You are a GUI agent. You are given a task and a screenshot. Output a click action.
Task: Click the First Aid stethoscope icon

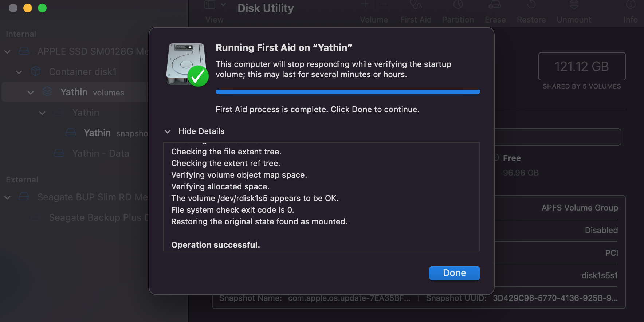point(416,5)
